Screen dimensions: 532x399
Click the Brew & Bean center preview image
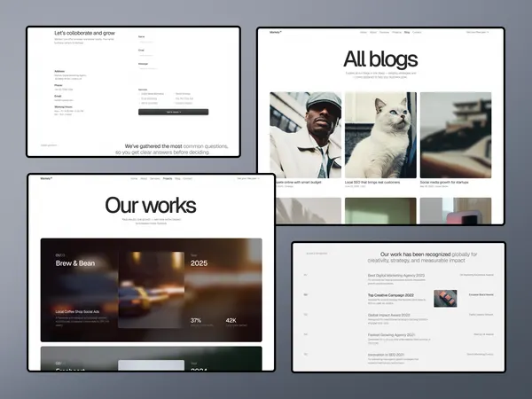pos(152,290)
